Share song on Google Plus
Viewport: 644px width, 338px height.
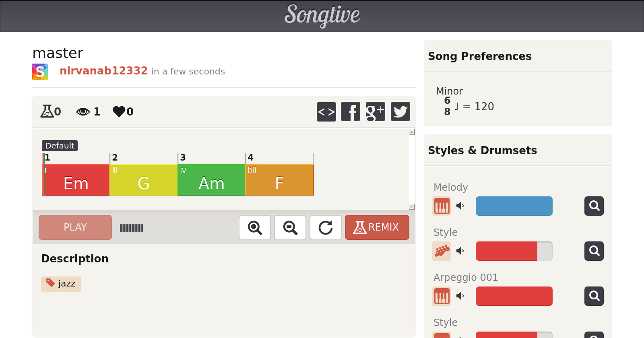pyautogui.click(x=375, y=111)
